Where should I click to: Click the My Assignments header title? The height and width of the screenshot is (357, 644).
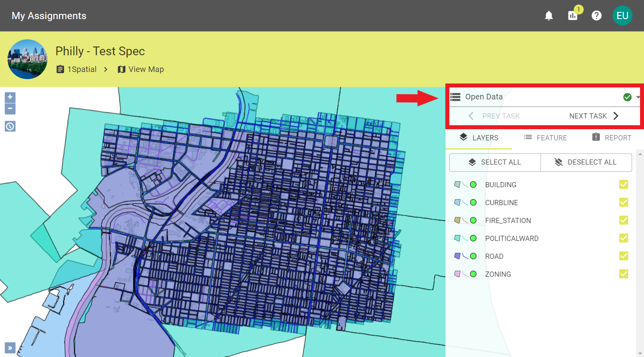coord(49,16)
